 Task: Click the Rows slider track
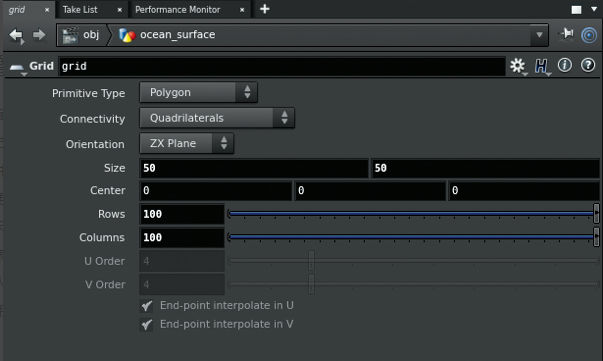click(411, 214)
